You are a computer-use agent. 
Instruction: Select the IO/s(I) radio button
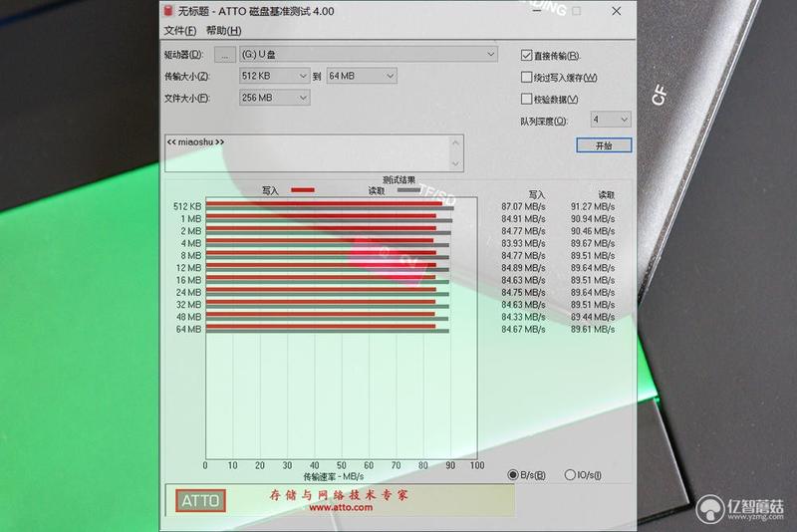tap(570, 474)
